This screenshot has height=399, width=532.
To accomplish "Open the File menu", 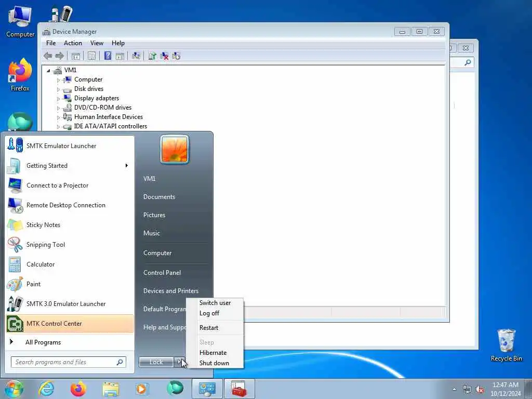I will [51, 43].
